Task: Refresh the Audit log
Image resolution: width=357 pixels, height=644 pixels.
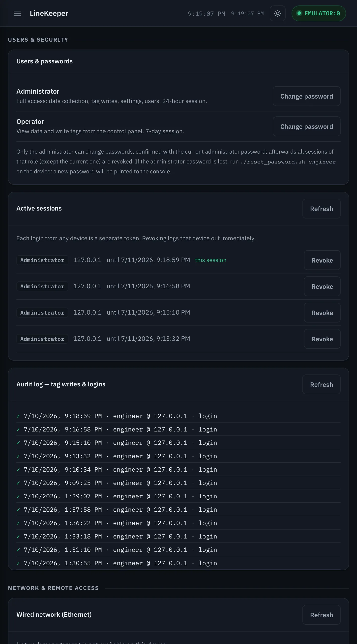Action: (321, 384)
